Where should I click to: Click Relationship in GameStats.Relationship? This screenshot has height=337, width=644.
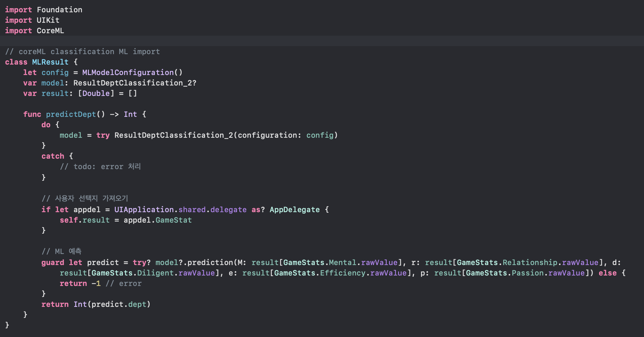(x=529, y=263)
